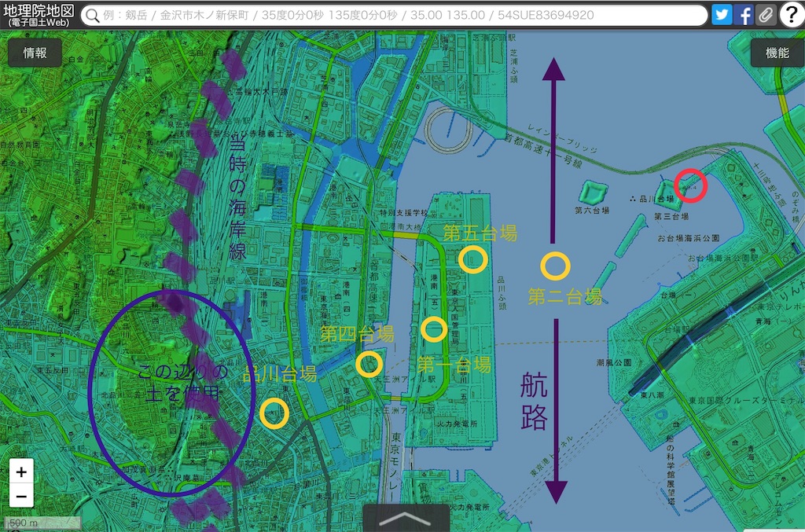
Task: Click the お台場海浜公園 map label
Action: (x=689, y=238)
